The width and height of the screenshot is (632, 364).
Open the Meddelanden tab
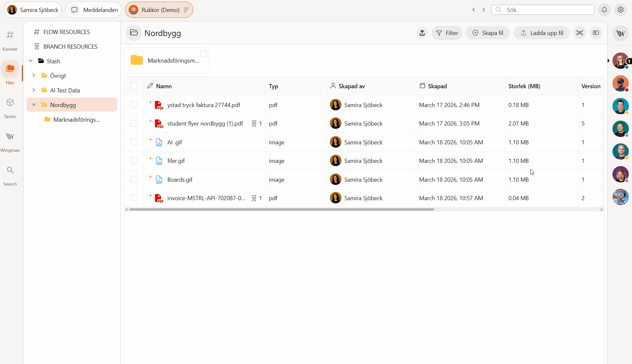(x=94, y=10)
